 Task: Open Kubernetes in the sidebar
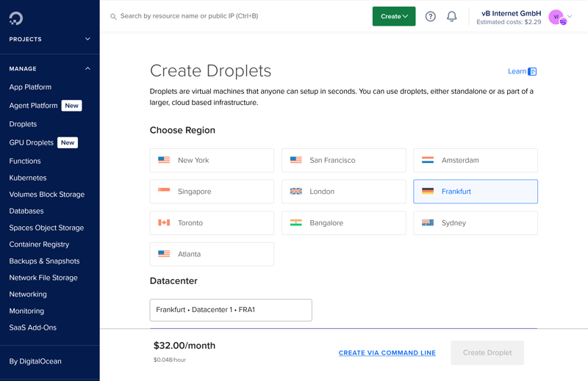tap(28, 178)
